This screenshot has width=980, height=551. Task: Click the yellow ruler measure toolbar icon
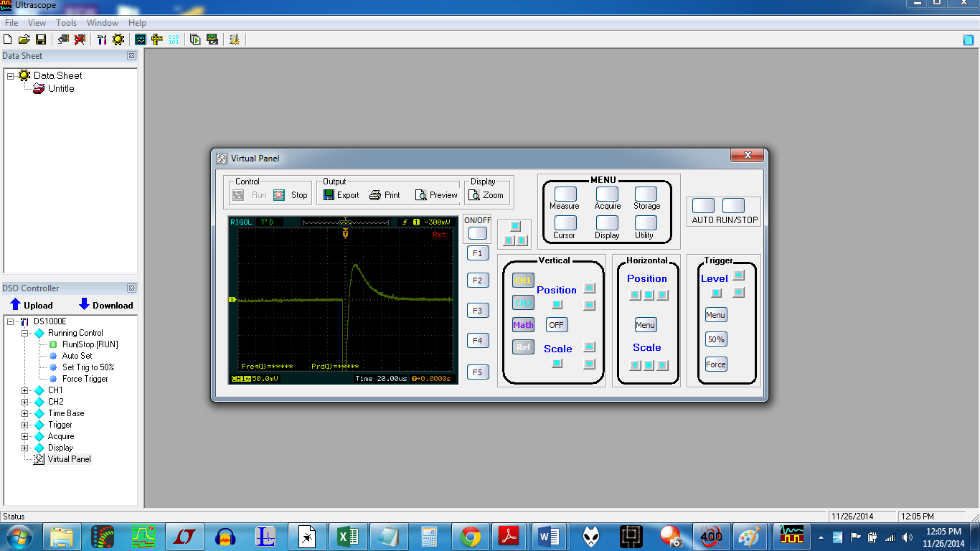[x=157, y=39]
